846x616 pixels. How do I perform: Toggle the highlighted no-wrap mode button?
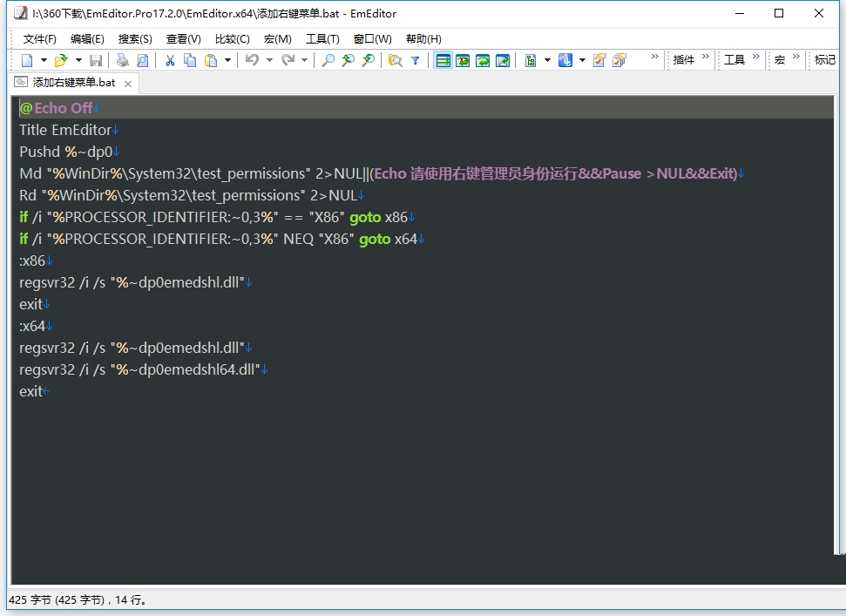click(x=443, y=60)
